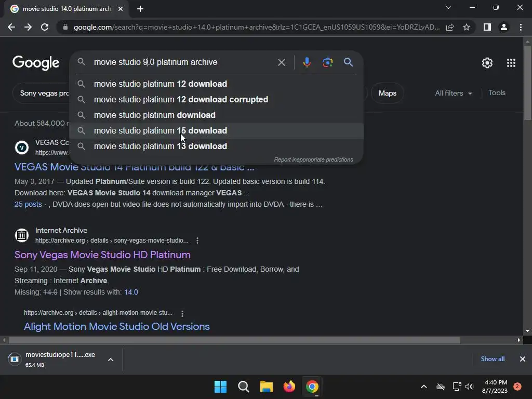The height and width of the screenshot is (399, 532).
Task: Select suggestion 'movie studio platinum 12 download'
Action: pyautogui.click(x=217, y=84)
